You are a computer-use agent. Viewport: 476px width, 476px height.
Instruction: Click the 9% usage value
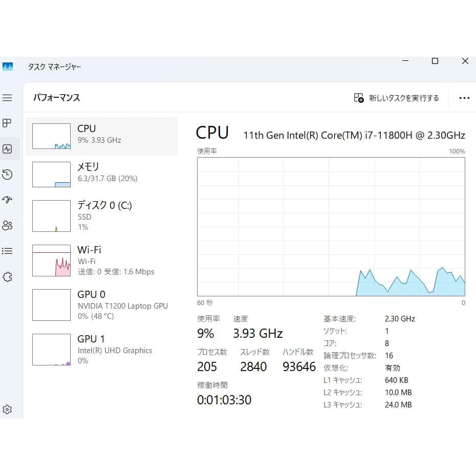coord(206,334)
